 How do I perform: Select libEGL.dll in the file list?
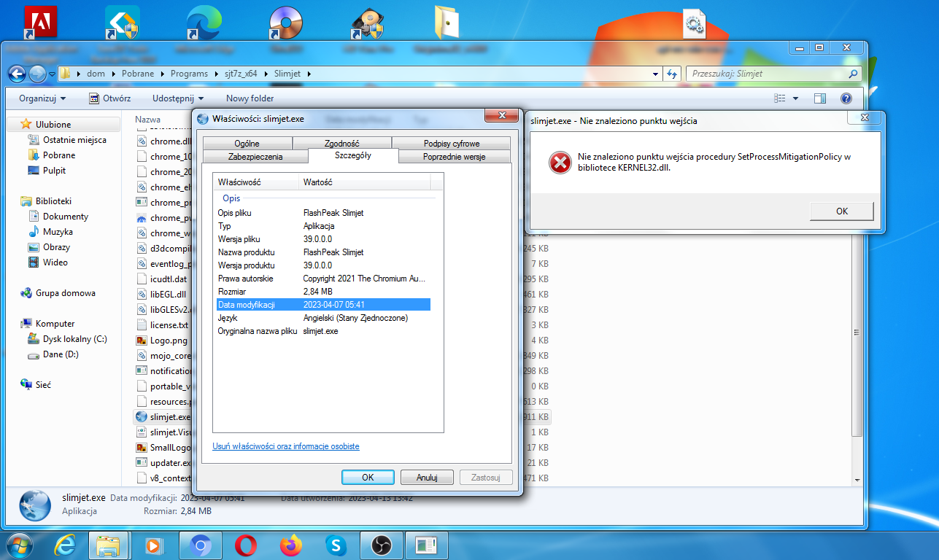162,295
